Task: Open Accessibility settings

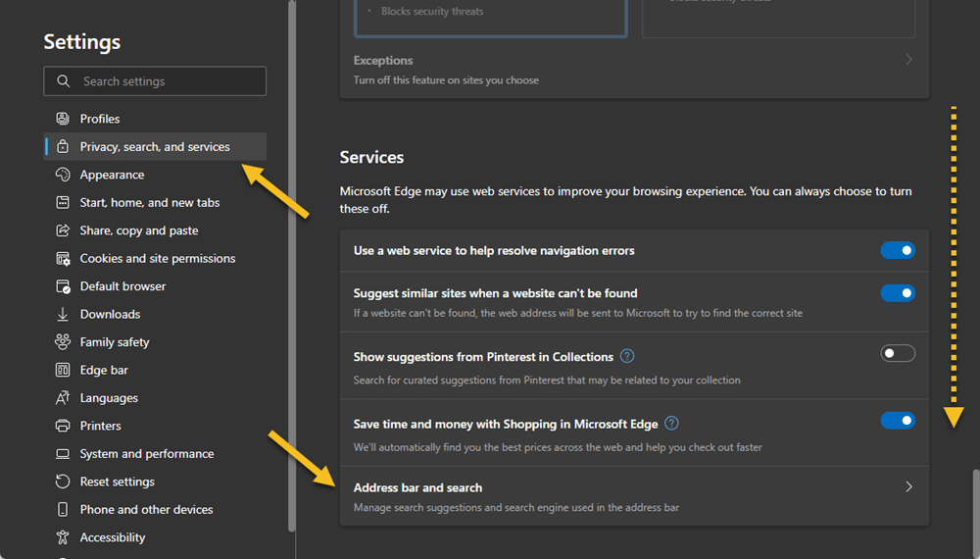Action: pyautogui.click(x=155, y=537)
